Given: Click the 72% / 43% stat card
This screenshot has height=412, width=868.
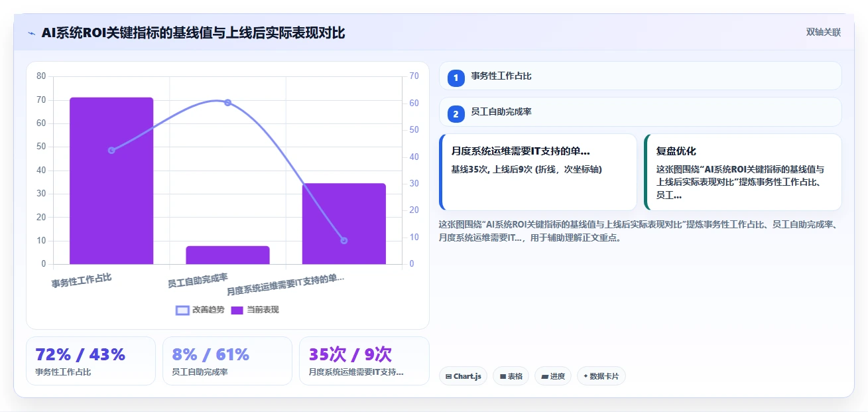Looking at the screenshot, I should point(91,361).
